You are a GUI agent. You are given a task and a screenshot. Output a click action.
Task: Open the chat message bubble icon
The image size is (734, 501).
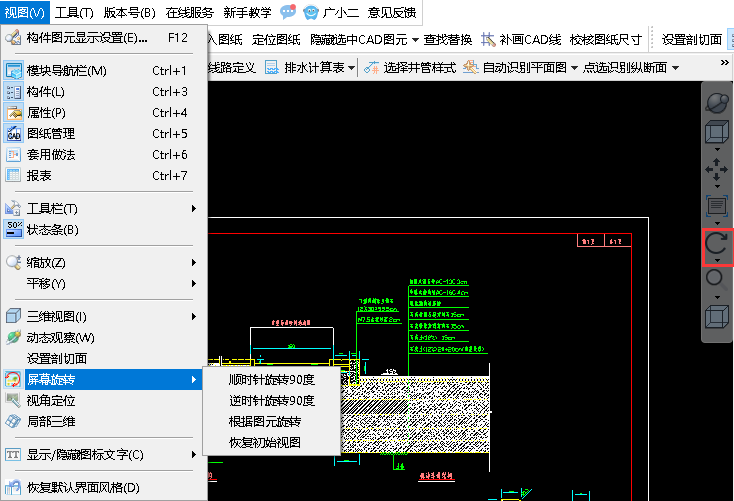288,13
